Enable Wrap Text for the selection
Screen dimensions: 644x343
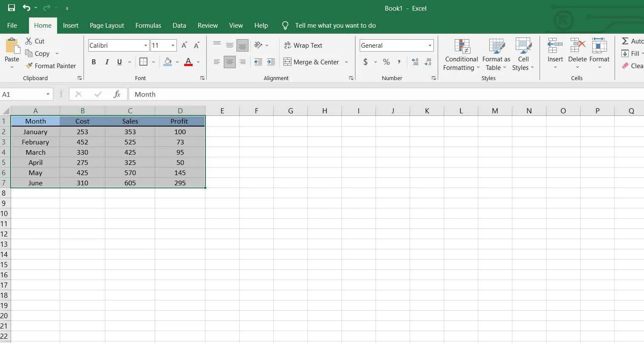(x=303, y=45)
